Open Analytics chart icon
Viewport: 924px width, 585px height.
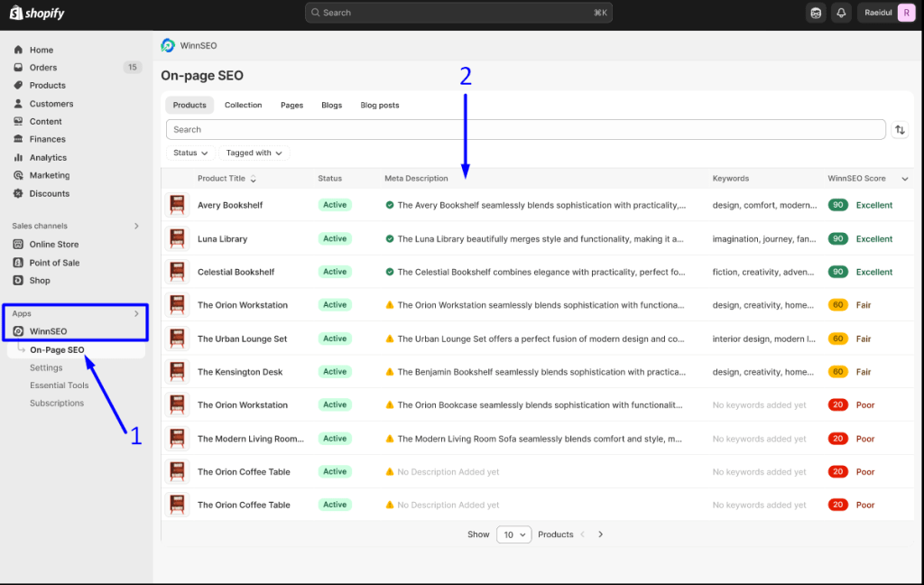(18, 157)
